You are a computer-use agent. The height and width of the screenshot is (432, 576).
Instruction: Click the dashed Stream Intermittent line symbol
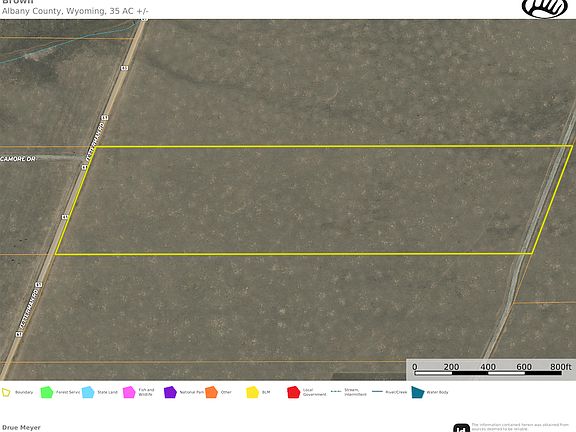coord(336,392)
